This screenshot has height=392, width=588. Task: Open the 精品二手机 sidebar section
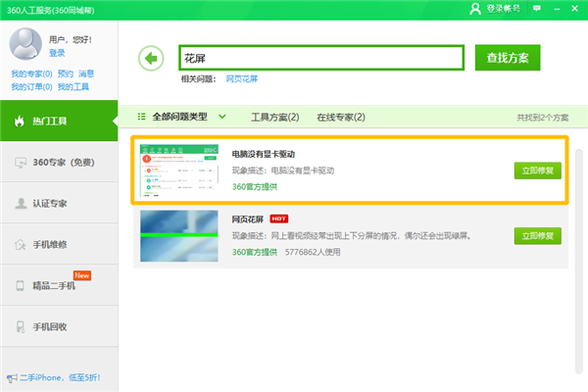[59, 285]
